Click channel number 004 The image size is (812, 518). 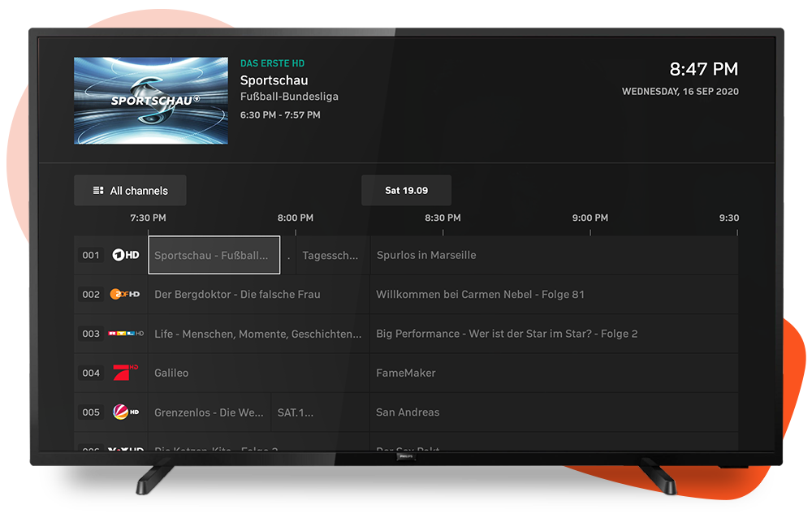click(91, 373)
